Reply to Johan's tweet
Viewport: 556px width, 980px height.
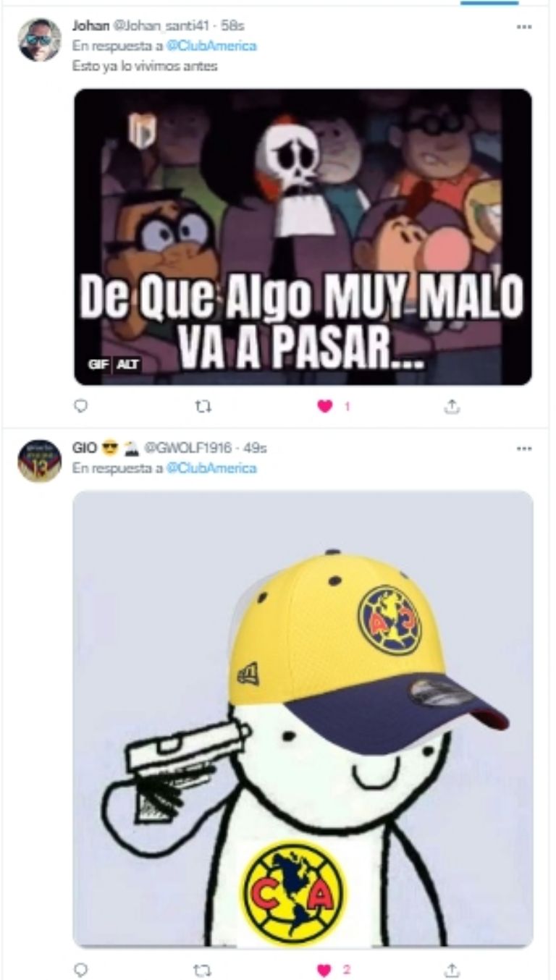pos(81,407)
